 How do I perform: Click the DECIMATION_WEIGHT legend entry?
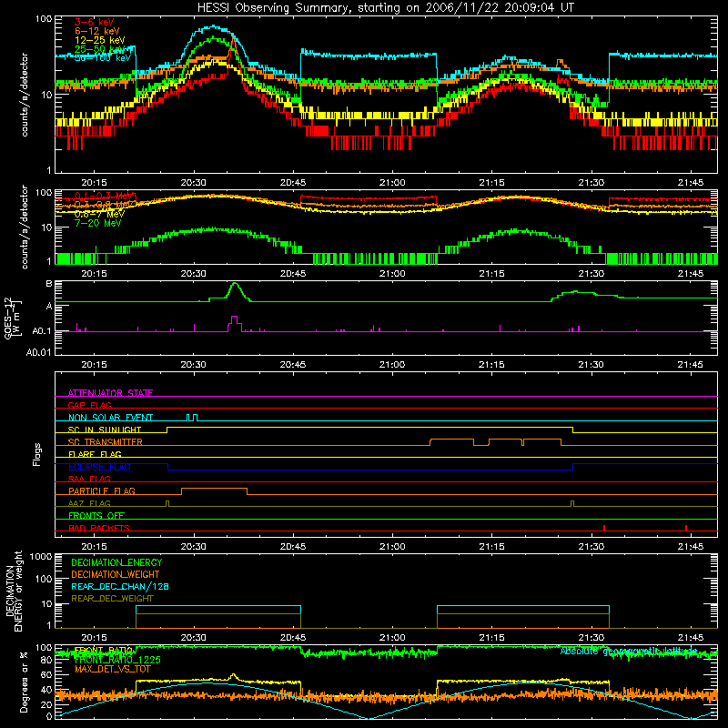(116, 574)
